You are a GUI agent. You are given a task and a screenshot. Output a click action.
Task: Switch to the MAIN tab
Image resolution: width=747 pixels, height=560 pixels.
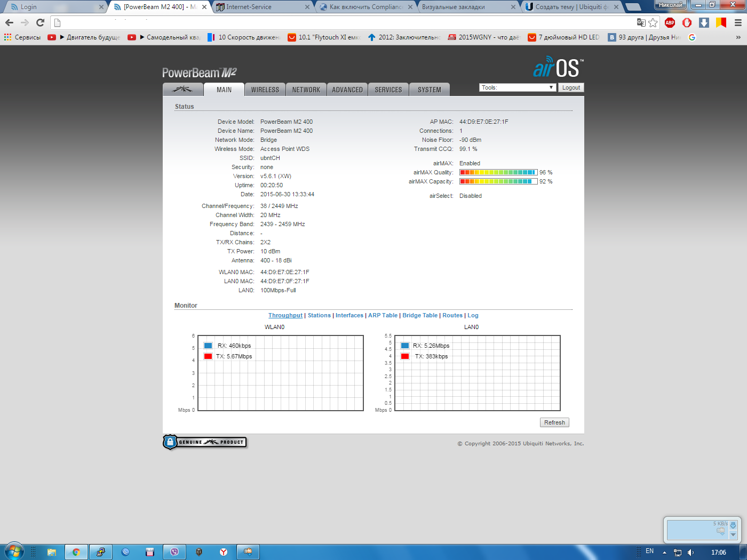[x=224, y=90]
